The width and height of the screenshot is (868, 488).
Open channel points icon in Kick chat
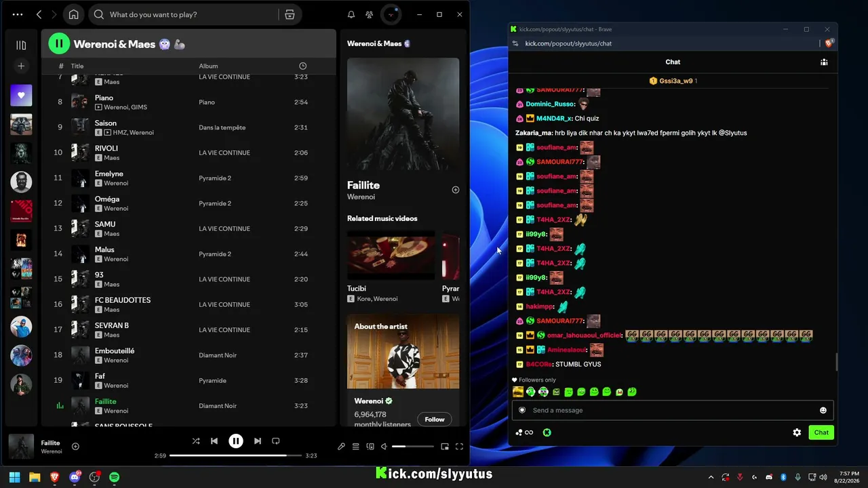pos(524,432)
